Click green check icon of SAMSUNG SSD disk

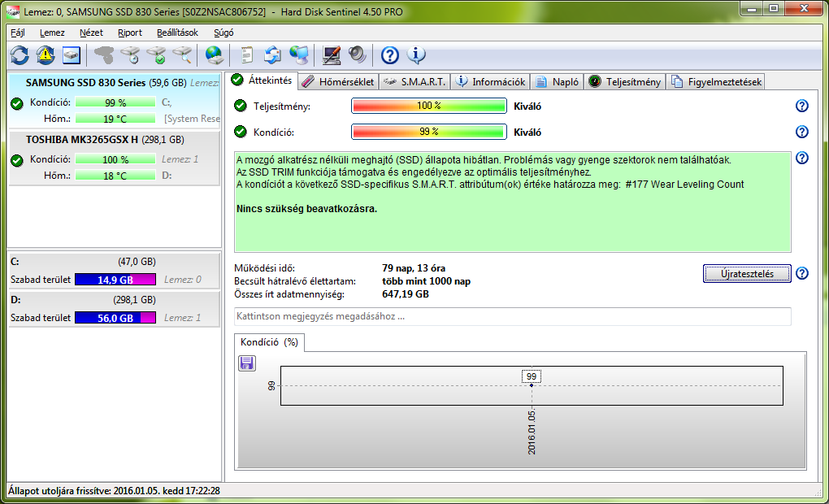pos(17,103)
